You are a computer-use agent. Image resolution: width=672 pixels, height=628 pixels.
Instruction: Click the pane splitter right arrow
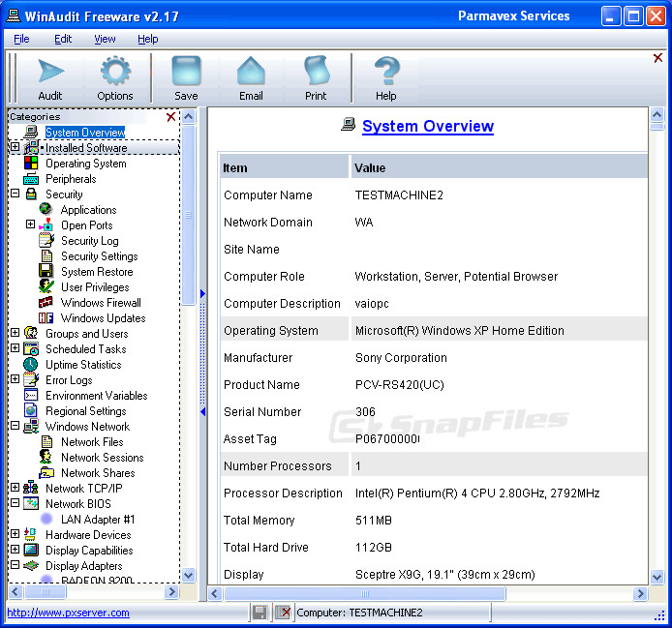tap(202, 293)
